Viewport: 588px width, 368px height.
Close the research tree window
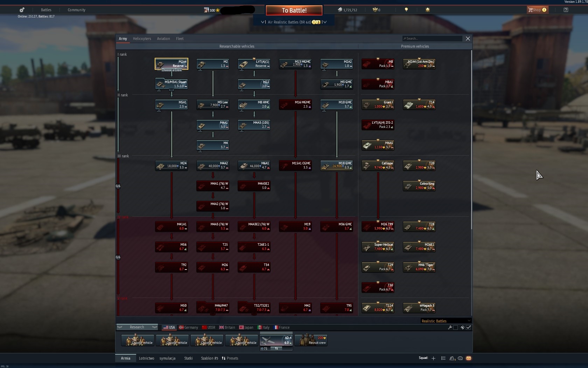click(x=468, y=39)
